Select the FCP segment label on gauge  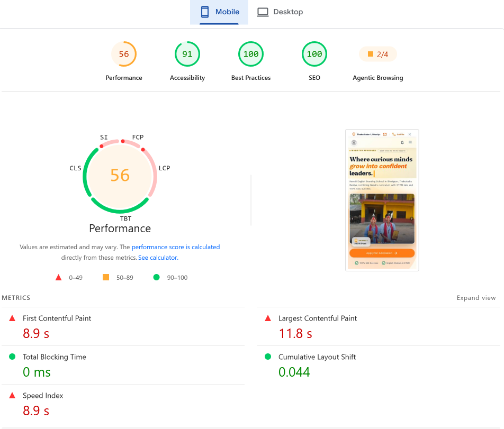[x=138, y=137]
